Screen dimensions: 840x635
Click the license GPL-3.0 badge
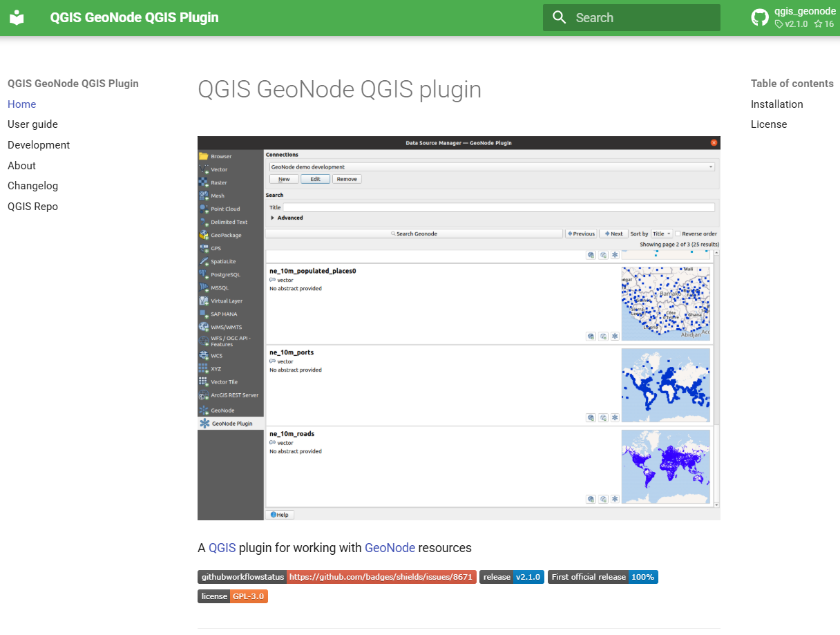point(233,596)
